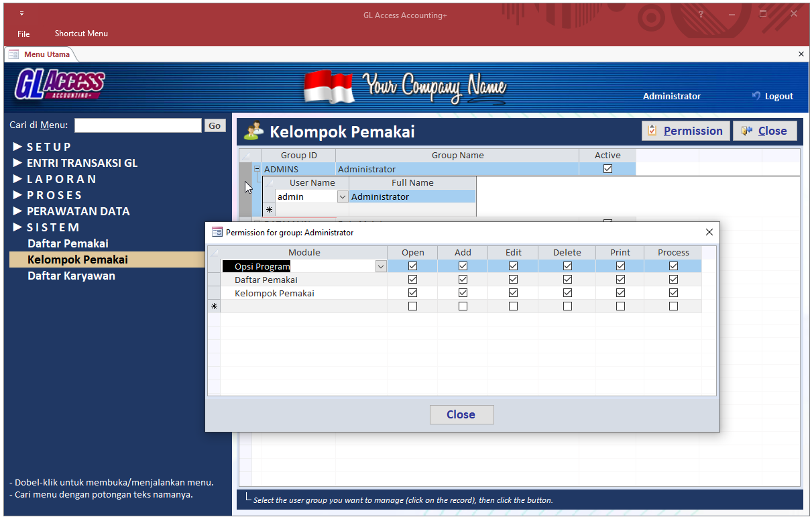Click the GL Access Accounting logo
Screen dimensions: 812x519
point(60,85)
